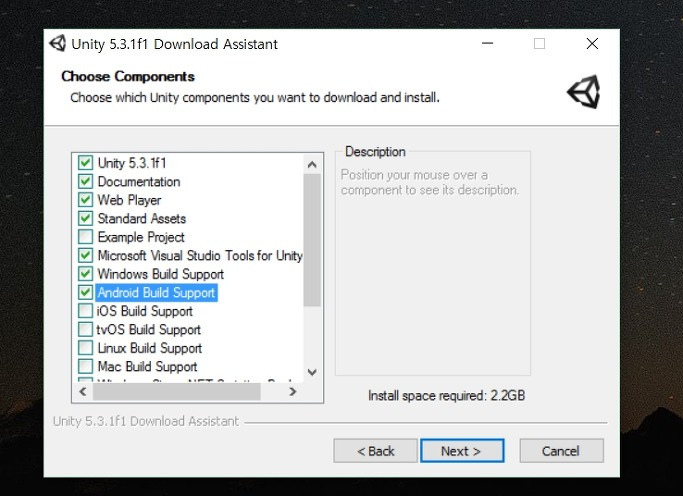
Task: Enable Linux Build Support checkbox
Action: [85, 348]
